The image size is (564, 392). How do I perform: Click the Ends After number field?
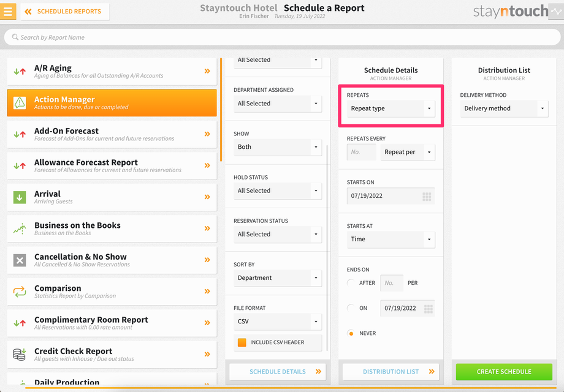tap(392, 283)
